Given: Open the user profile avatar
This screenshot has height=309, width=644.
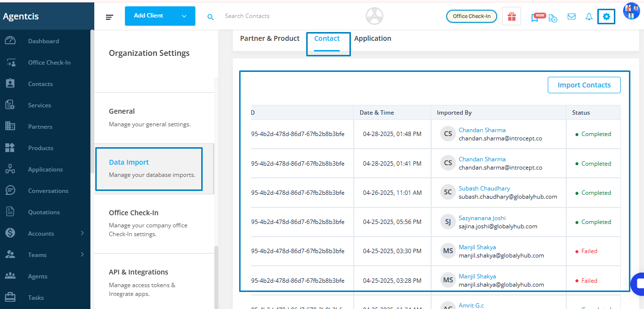Looking at the screenshot, I should point(631,11).
